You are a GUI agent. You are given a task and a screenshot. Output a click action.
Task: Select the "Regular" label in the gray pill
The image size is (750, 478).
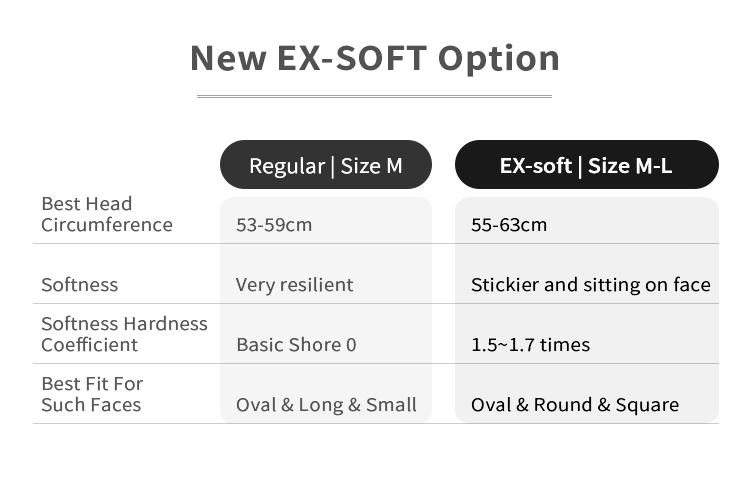coord(286,165)
